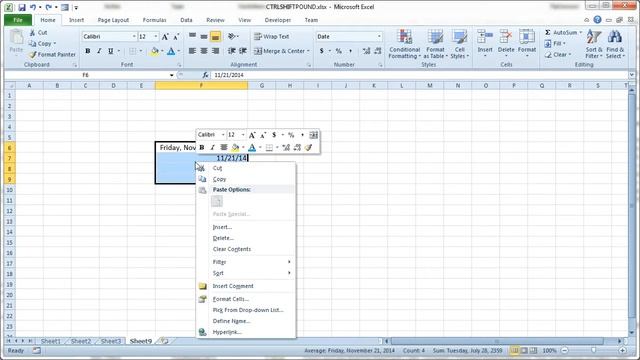
Task: Choose Clear Contents in context menu
Action: coord(246,249)
